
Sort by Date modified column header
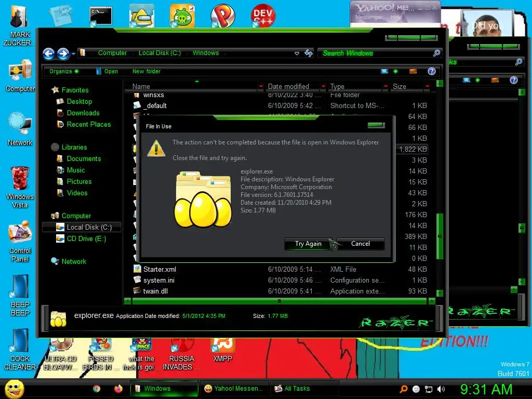tap(292, 87)
